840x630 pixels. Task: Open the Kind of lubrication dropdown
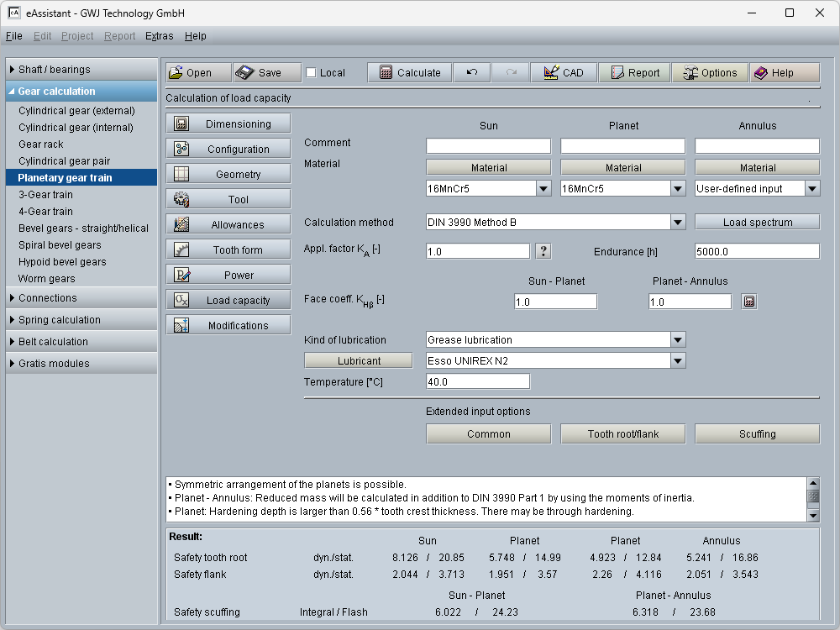(678, 340)
